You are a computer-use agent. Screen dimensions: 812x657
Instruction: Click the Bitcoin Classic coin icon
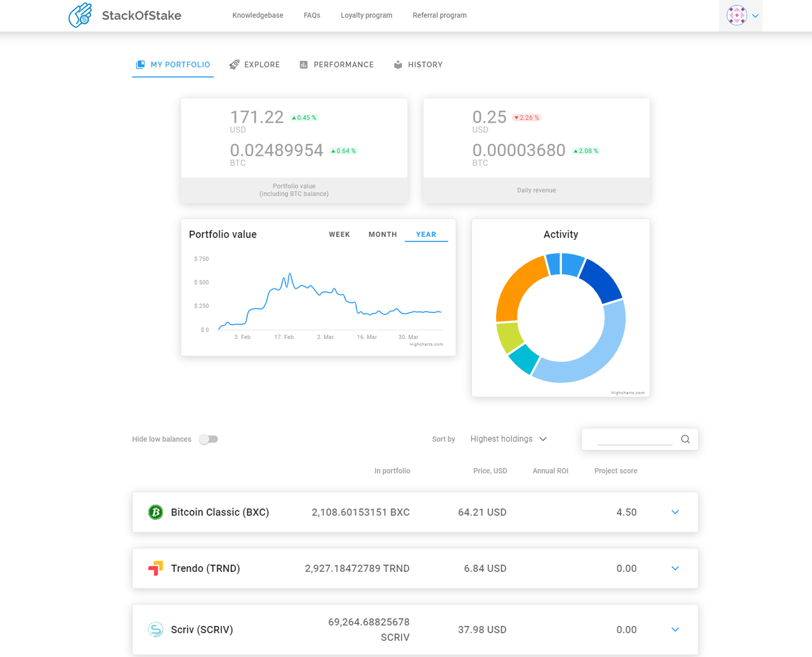tap(155, 512)
